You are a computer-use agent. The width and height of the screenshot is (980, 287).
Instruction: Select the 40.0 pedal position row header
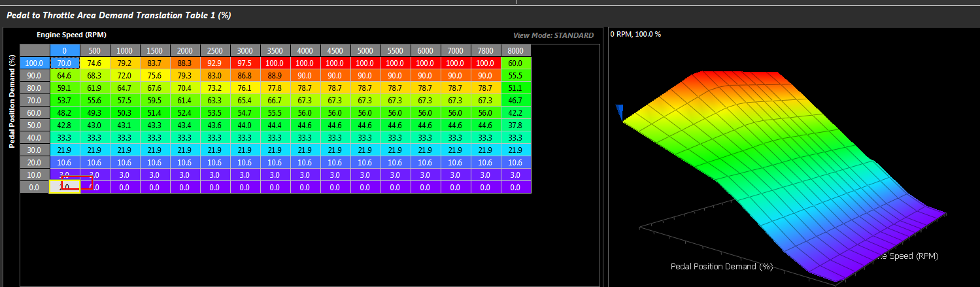[x=35, y=138]
